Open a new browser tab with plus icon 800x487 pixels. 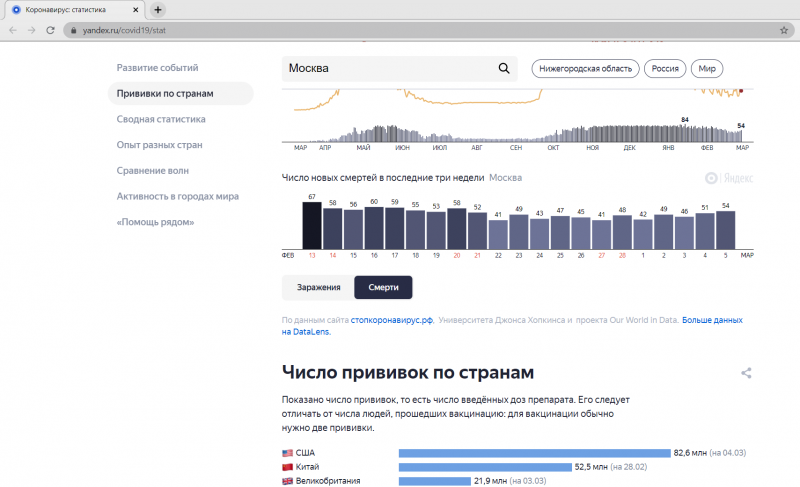(158, 10)
